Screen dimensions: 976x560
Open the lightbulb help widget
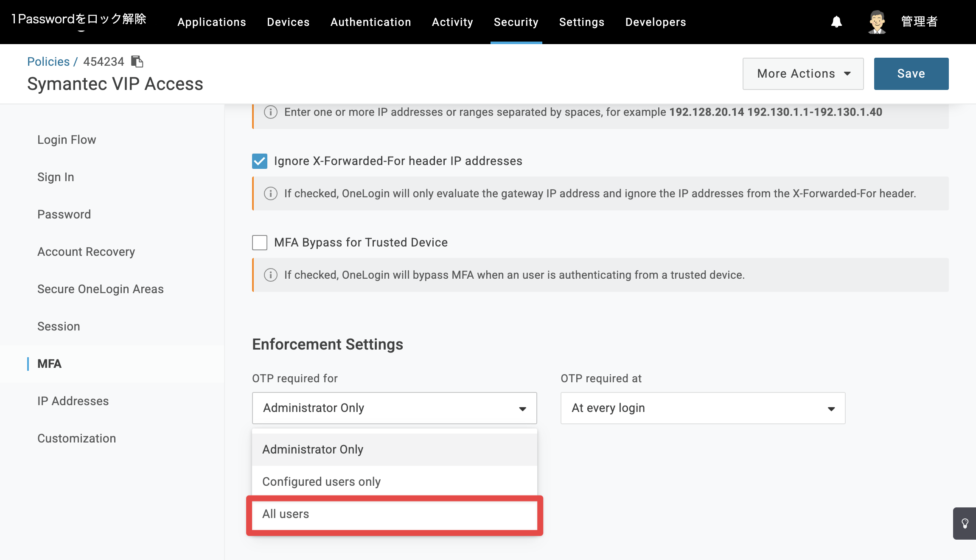tap(965, 524)
